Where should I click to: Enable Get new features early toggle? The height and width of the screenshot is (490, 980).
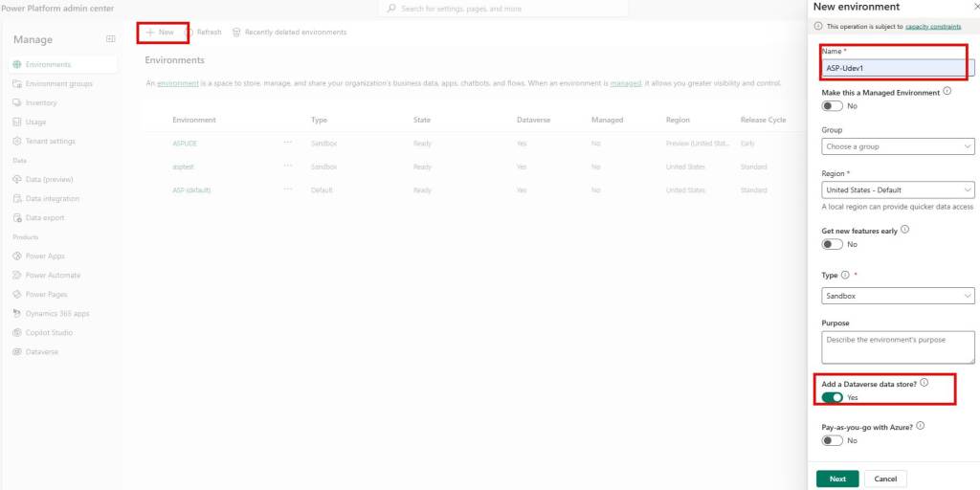832,244
